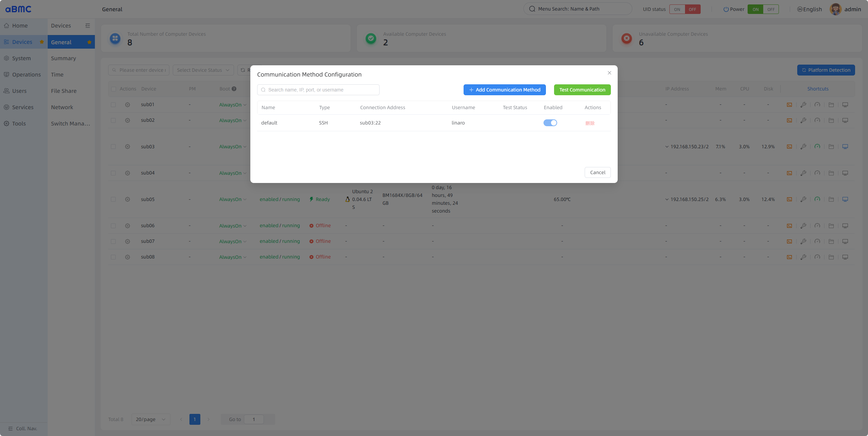Toggle Enabled switch for default method

pos(550,123)
